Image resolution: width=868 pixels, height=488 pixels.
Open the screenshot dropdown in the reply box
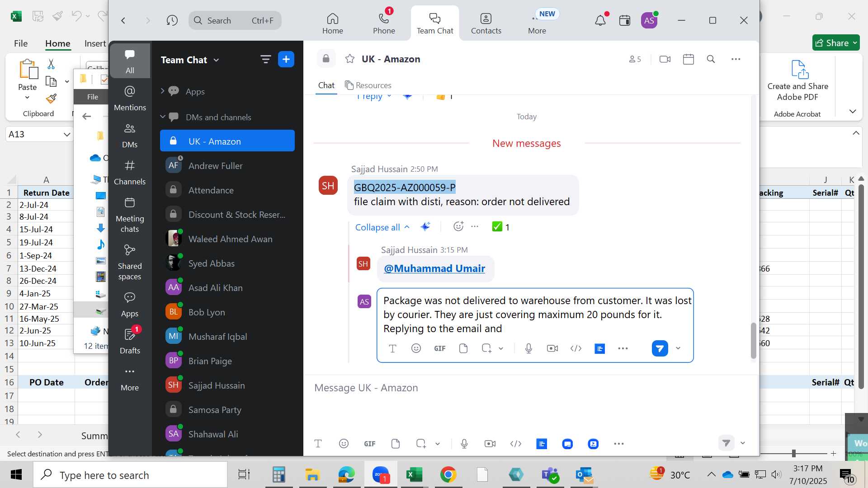[501, 348]
